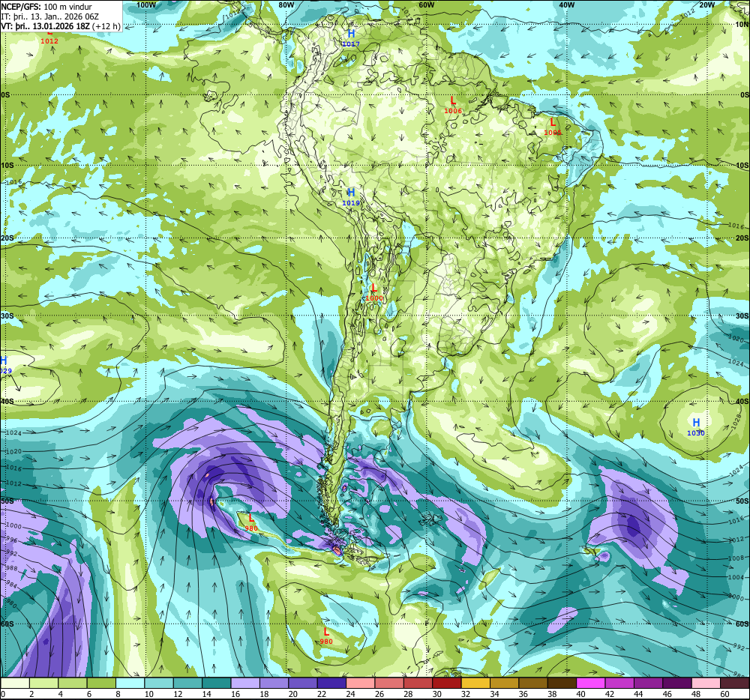
Task: Select the L 1000 low over Argentina
Action: [x=374, y=292]
